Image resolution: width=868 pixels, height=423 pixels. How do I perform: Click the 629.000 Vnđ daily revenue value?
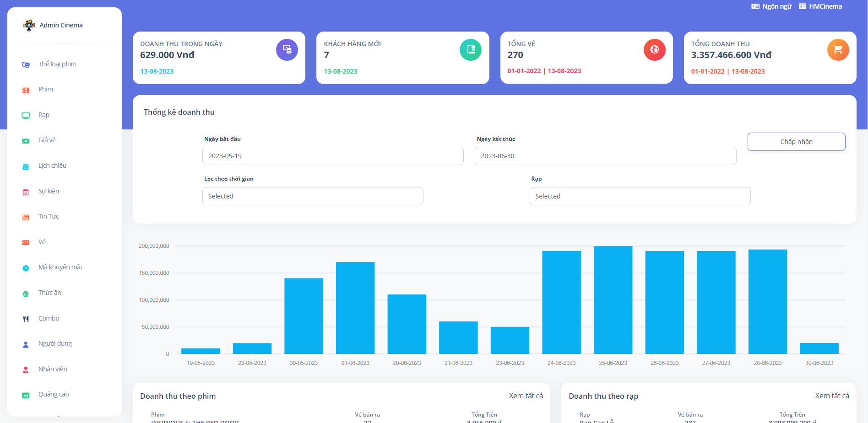tap(167, 55)
